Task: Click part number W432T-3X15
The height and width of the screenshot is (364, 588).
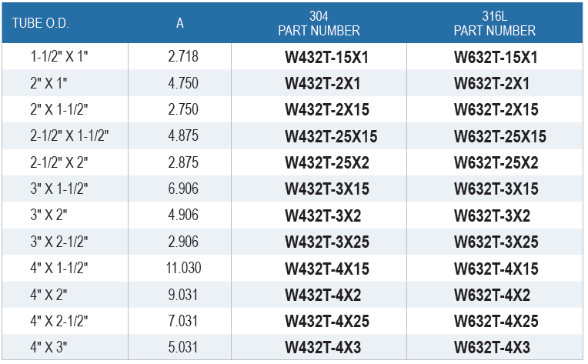Action: (x=327, y=189)
